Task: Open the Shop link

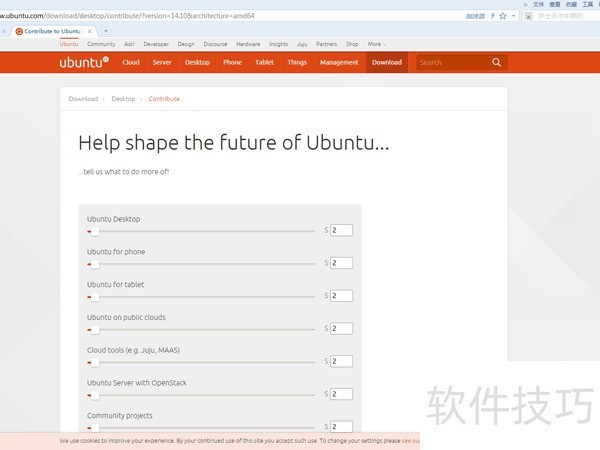Action: 352,44
